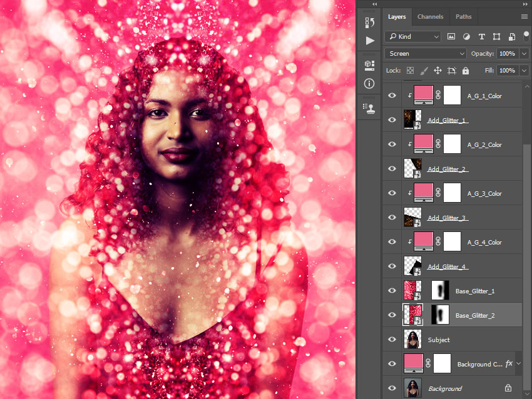Turn off layer filtering with the switch
Screen dimensions: 532x399
point(528,36)
